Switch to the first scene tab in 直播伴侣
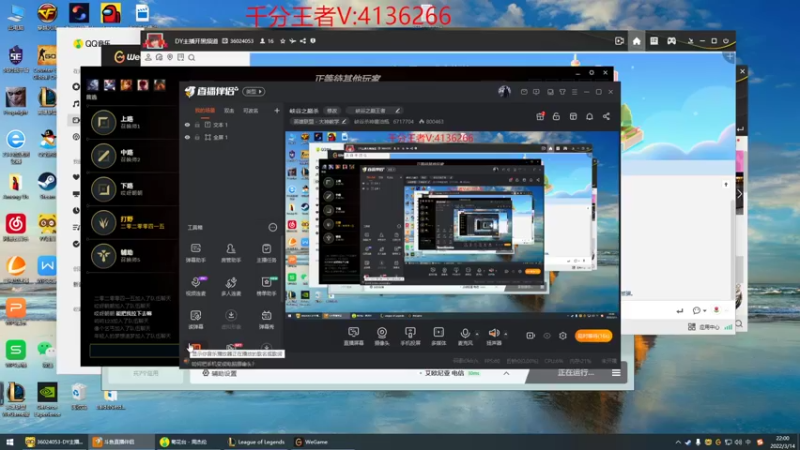 coord(205,111)
